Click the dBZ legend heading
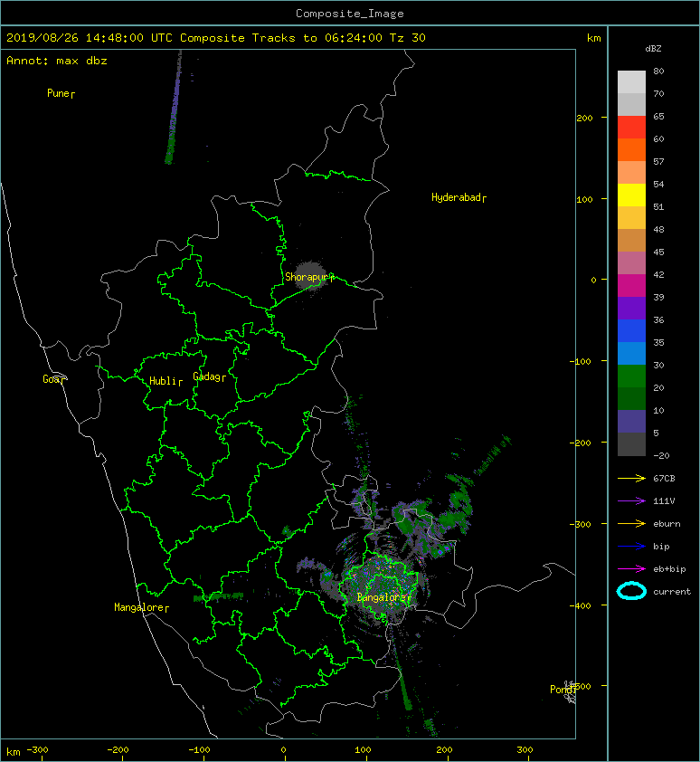 click(653, 49)
